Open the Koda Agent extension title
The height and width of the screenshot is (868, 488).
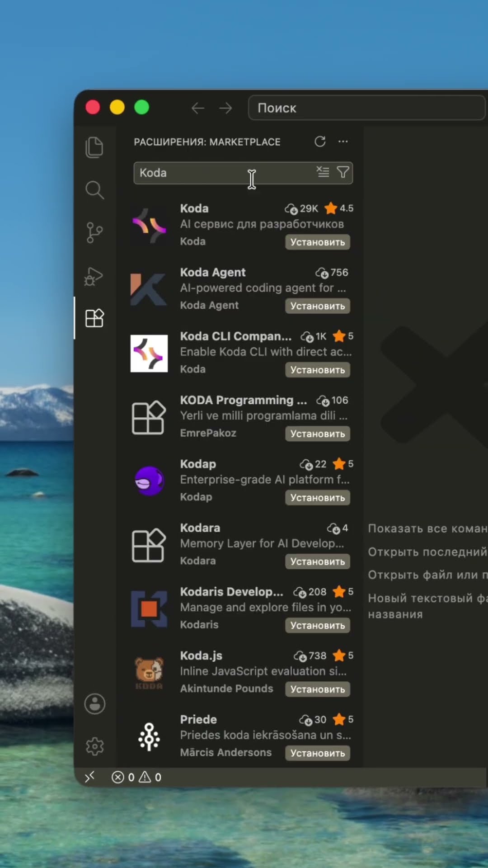coord(213,272)
